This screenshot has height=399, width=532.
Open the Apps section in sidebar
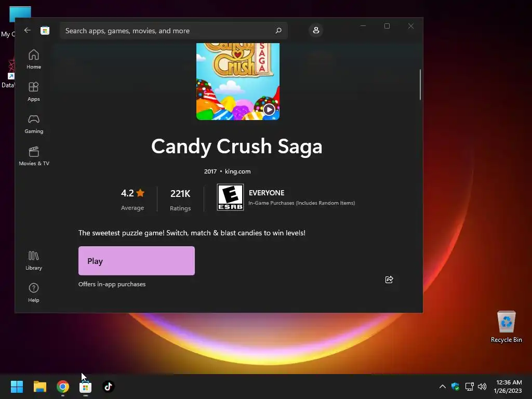pos(34,91)
